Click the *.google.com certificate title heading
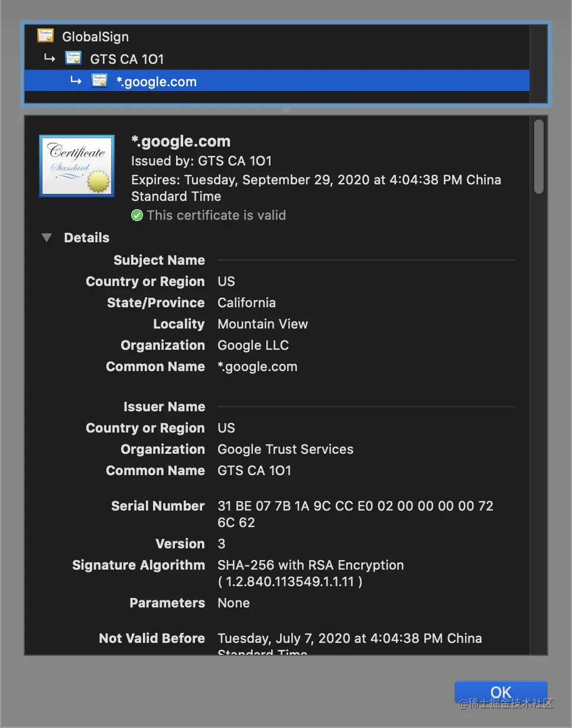 (181, 141)
